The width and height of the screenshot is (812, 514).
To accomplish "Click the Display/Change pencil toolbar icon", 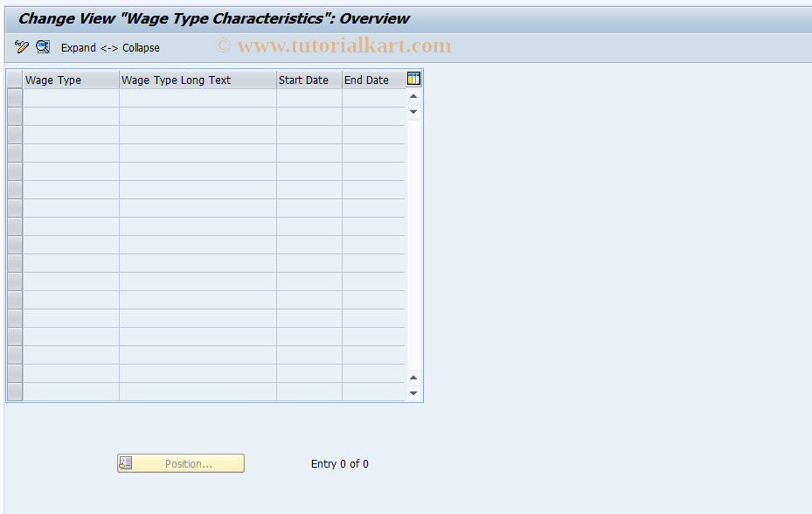I will coord(21,47).
